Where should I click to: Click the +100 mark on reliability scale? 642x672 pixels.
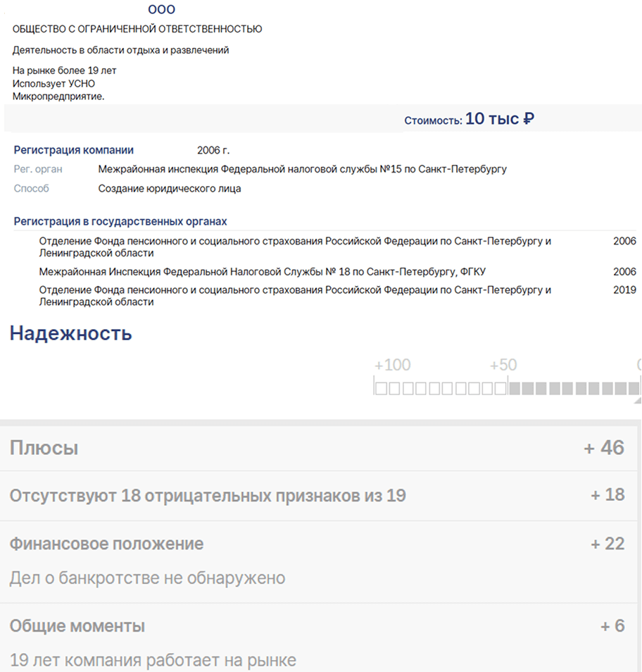(x=392, y=365)
